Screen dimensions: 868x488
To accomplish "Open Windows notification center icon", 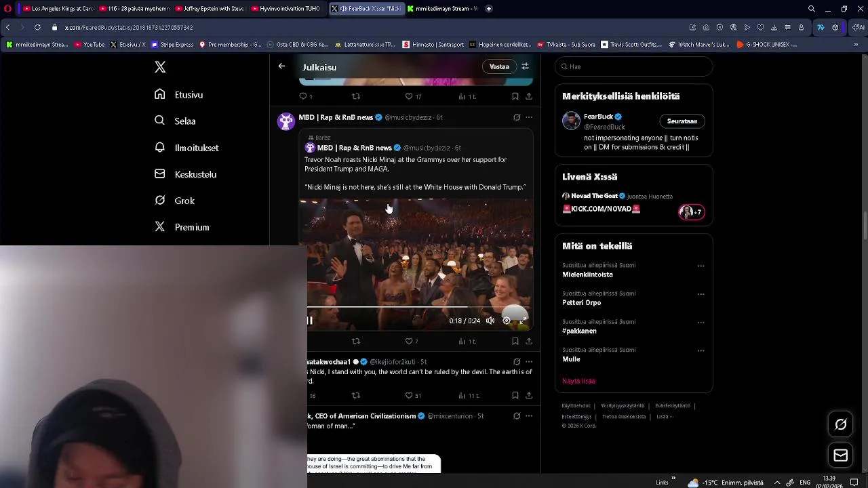I will (854, 483).
